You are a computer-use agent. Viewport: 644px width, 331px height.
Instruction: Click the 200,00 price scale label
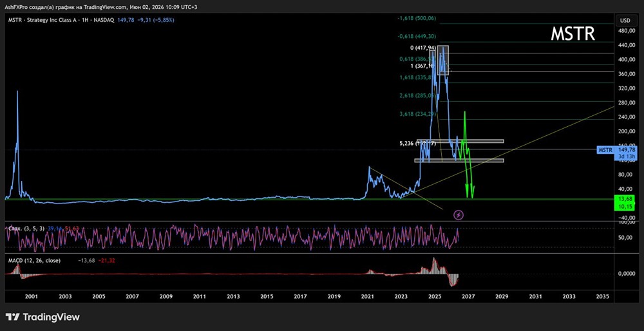point(625,131)
